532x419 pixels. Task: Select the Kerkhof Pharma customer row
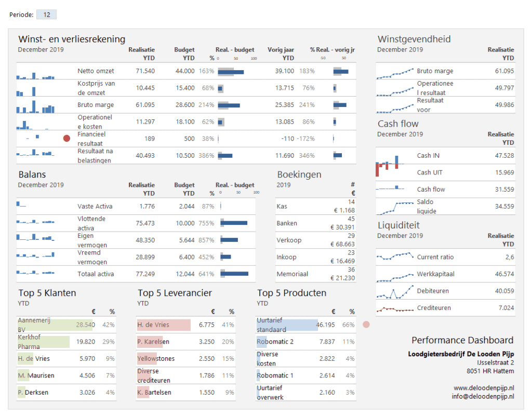pos(66,342)
